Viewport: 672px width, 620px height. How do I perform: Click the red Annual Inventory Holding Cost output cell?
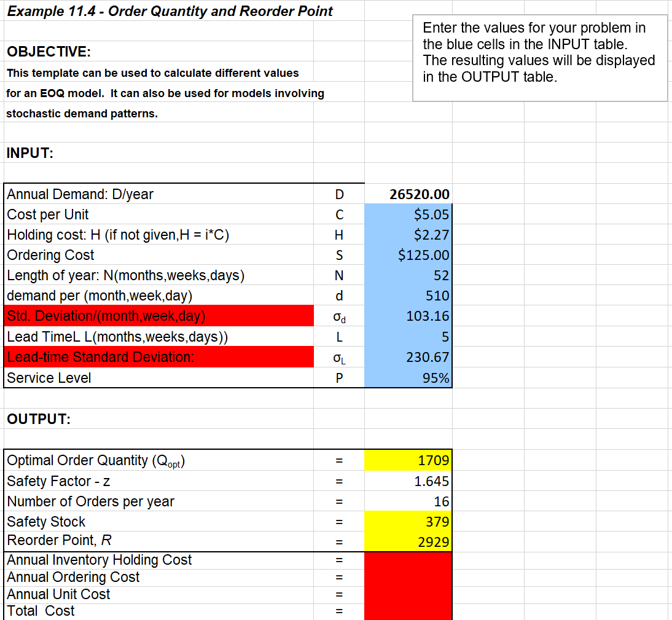coord(408,560)
